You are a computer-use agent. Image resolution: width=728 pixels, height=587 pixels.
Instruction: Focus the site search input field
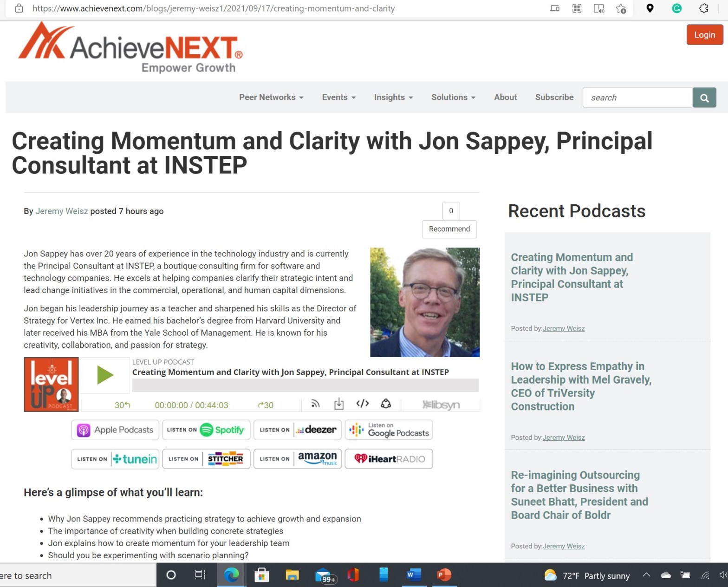coord(637,98)
